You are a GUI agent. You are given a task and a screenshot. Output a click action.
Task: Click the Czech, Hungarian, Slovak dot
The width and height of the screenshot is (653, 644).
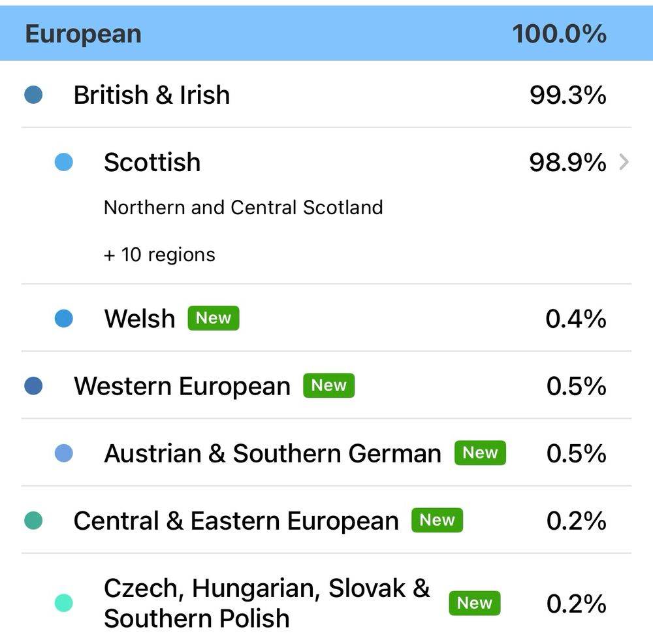tap(63, 603)
